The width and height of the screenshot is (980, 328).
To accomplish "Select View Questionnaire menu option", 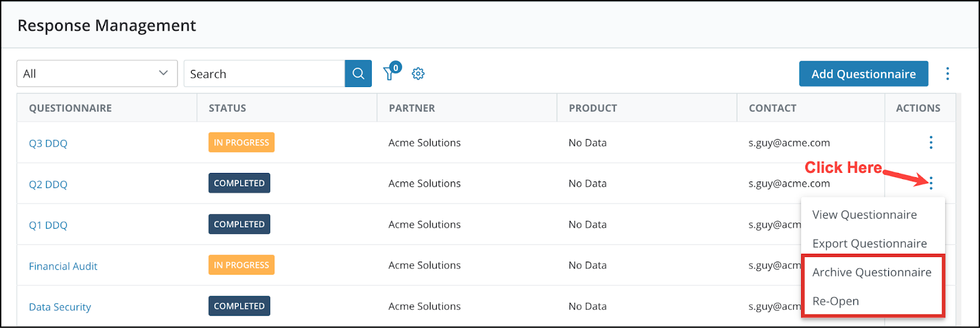I will click(x=864, y=215).
